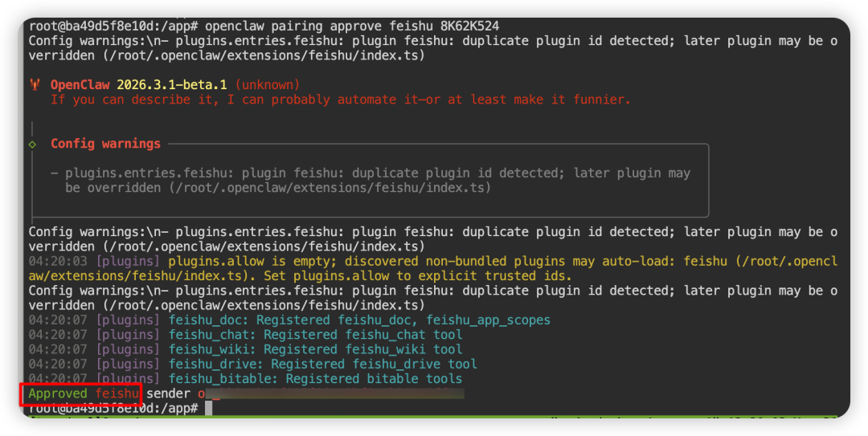Click the terminal cursor block at prompt

point(208,408)
